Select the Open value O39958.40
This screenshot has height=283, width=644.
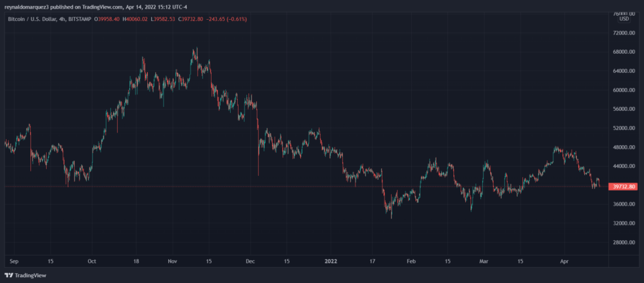pyautogui.click(x=106, y=19)
